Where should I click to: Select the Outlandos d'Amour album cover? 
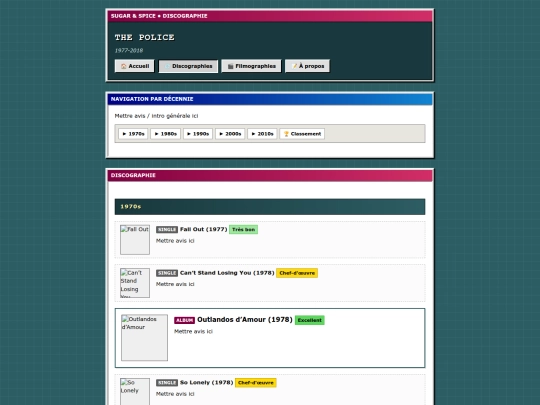point(145,338)
